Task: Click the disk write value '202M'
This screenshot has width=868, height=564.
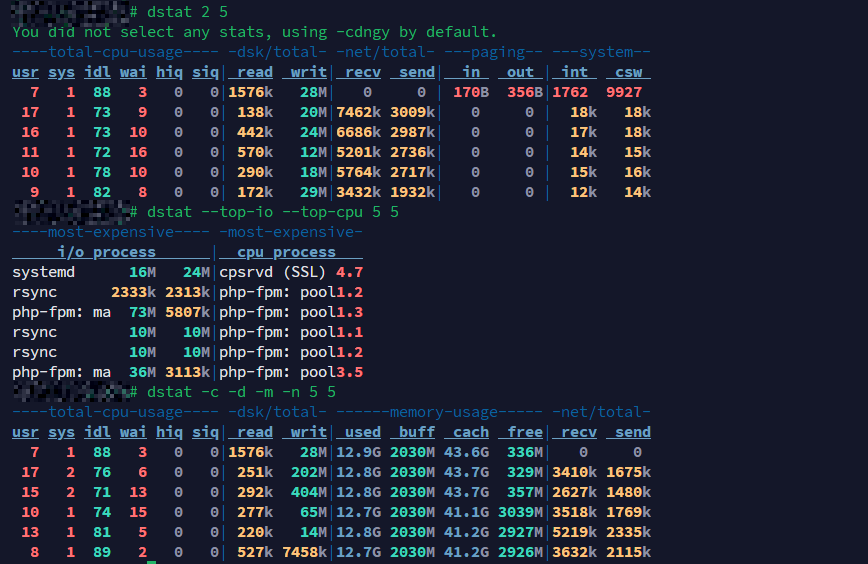Action: [x=309, y=472]
